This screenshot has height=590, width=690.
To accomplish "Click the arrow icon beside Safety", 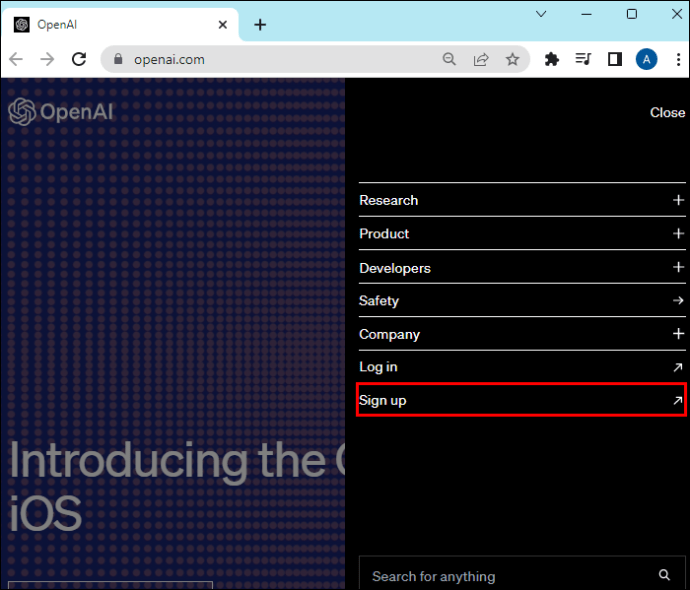I will [x=678, y=300].
